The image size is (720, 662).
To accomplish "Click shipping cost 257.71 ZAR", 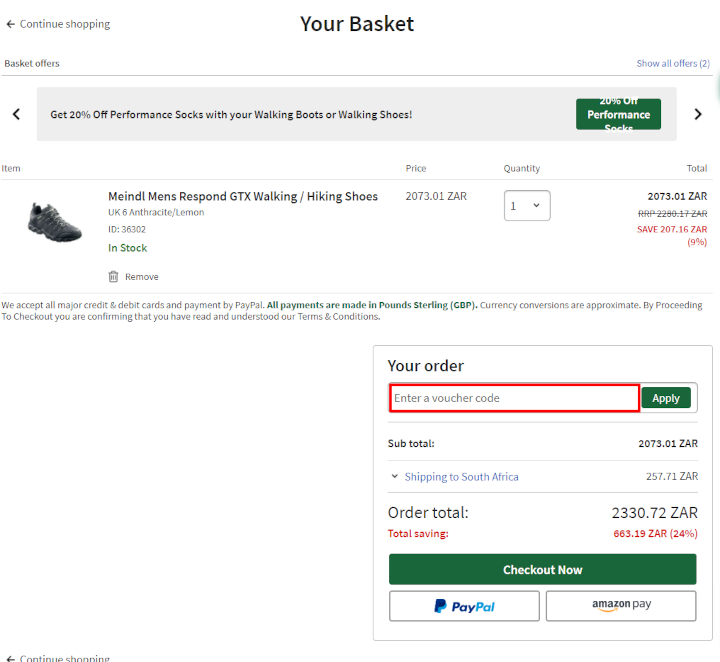I will tap(672, 476).
